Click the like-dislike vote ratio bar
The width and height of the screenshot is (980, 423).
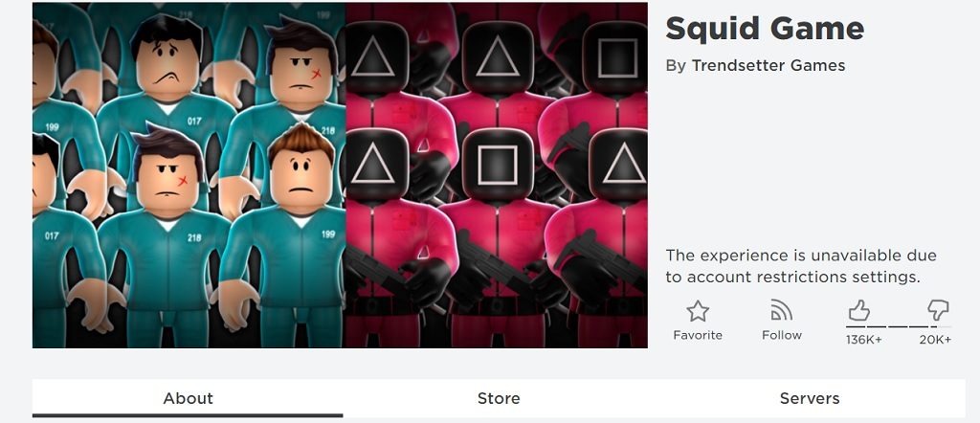point(899,326)
